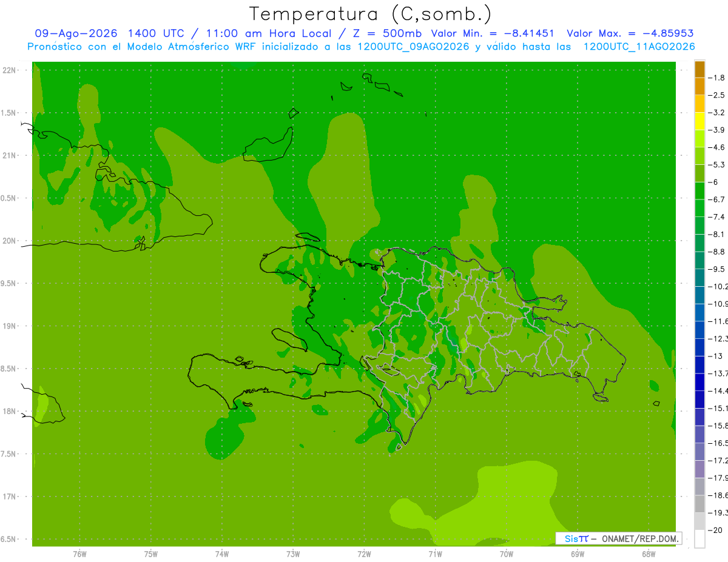This screenshot has width=728, height=562.
Task: Pick the gray swatch between -18.6 and -19.3
Action: [x=699, y=504]
